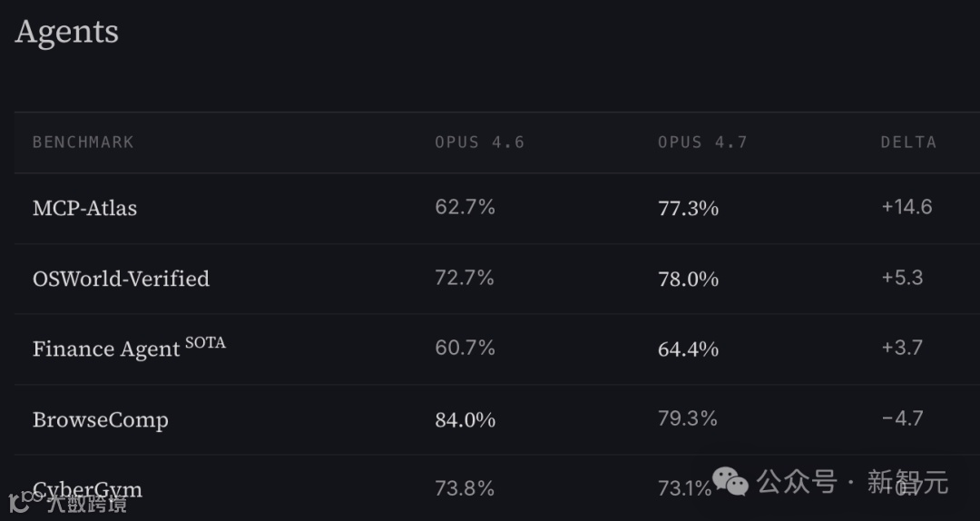
Task: Click the WeChat logo icon in watermark
Action: pos(730,481)
